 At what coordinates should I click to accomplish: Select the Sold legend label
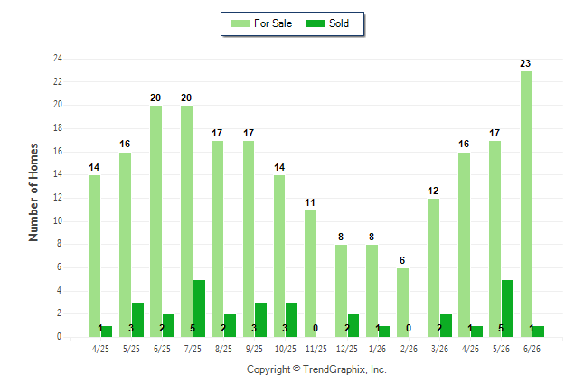point(339,23)
